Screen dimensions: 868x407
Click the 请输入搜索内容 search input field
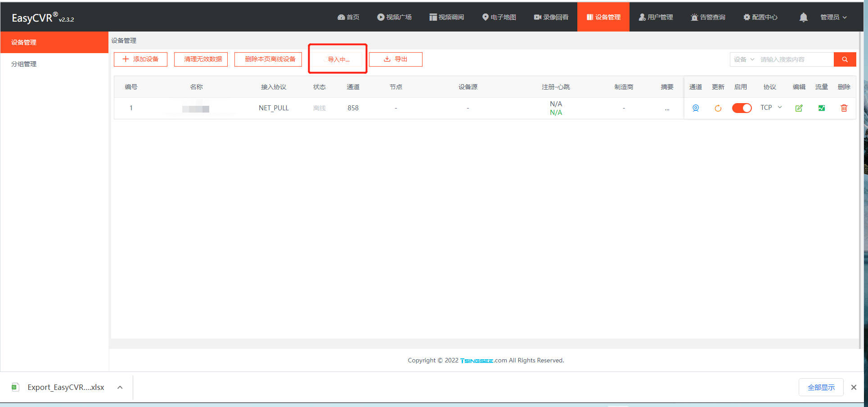[x=796, y=59]
